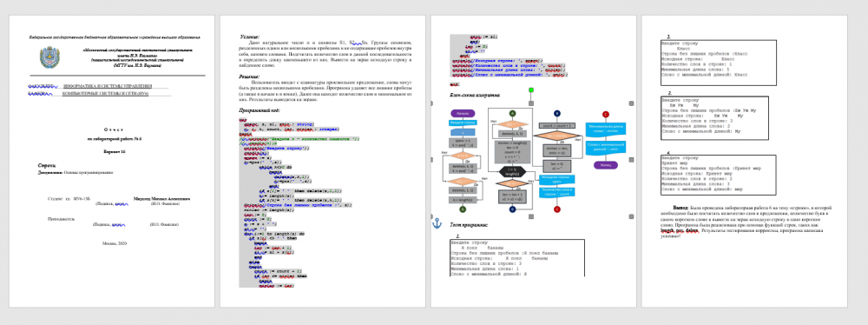
Task: Place cursor in the Условие heading
Action: click(250, 36)
